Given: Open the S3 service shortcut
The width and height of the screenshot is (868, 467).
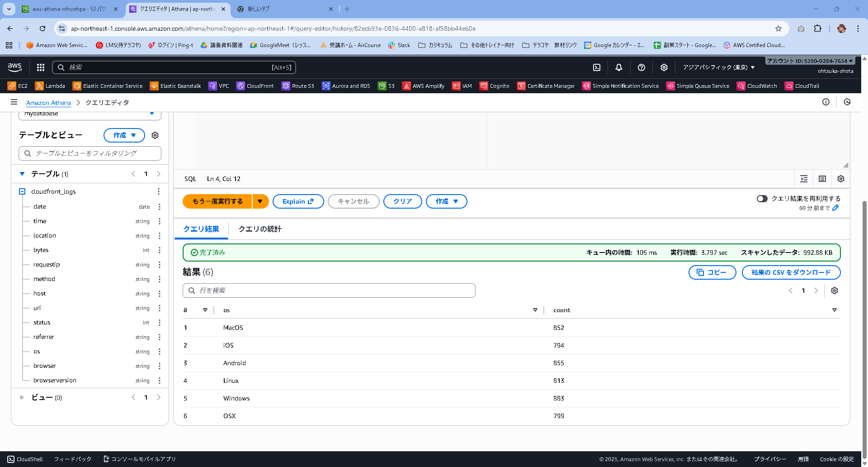Looking at the screenshot, I should 387,86.
